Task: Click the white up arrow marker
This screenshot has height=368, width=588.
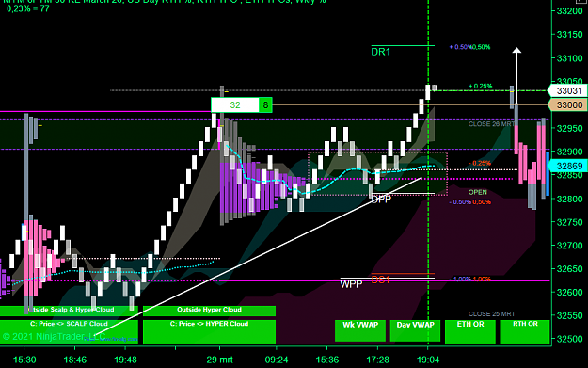Action: (516, 75)
